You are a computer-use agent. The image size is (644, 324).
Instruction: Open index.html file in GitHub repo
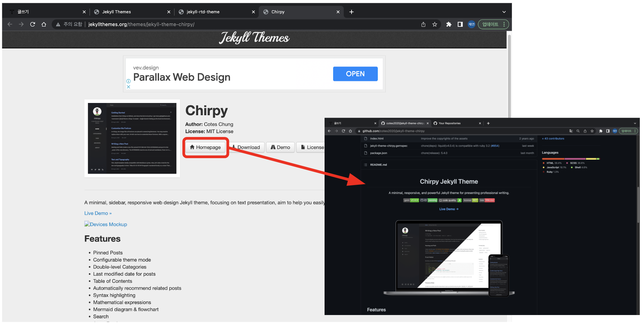[377, 139]
